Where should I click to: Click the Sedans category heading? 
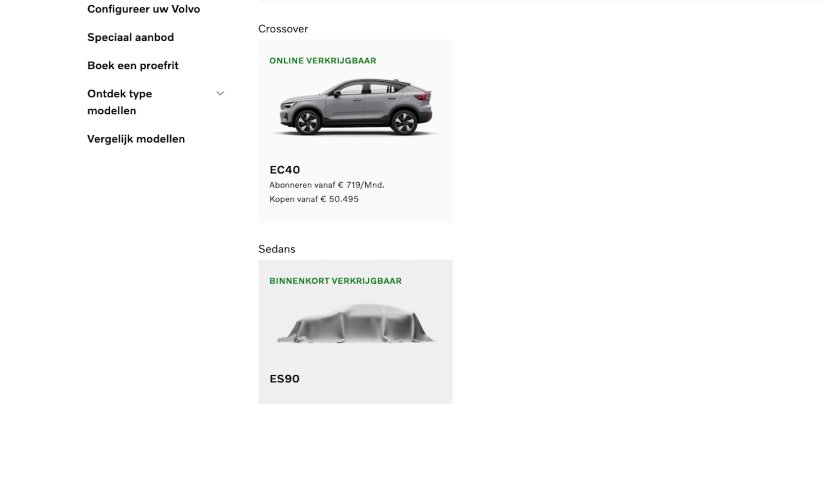[x=277, y=249]
